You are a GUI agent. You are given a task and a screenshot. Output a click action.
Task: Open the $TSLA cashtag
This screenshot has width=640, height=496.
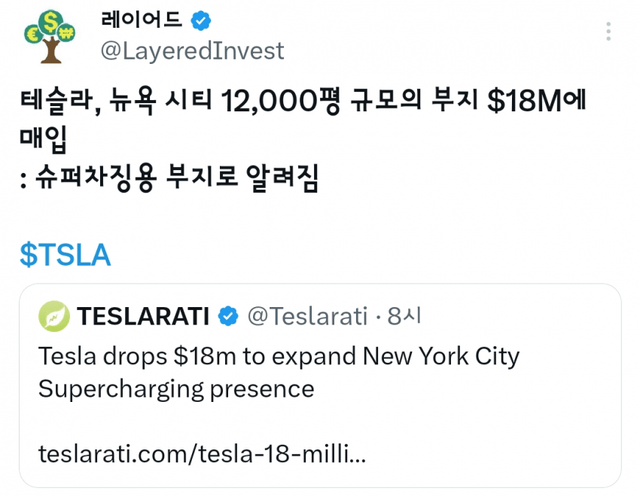click(65, 255)
